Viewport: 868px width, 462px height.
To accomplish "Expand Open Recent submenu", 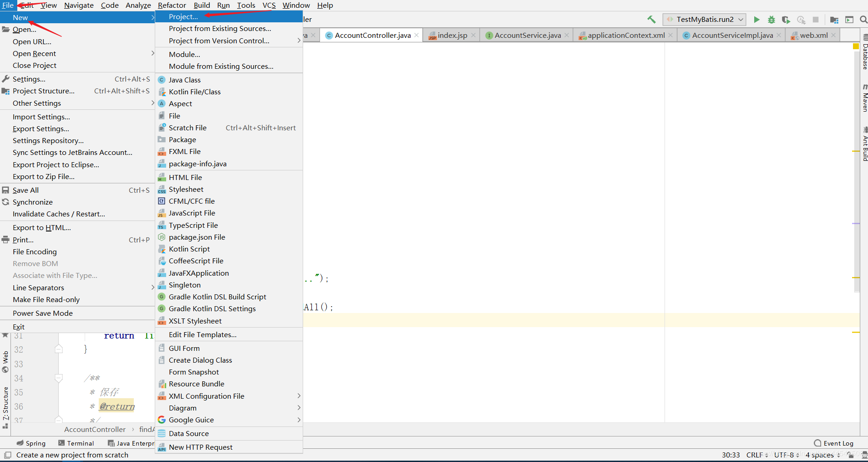I will (77, 53).
